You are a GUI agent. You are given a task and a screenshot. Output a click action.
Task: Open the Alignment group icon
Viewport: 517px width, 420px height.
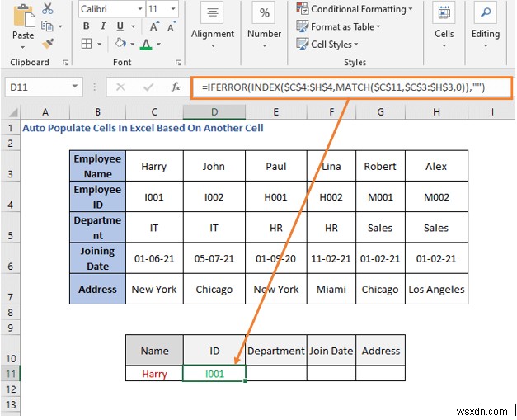point(213,12)
